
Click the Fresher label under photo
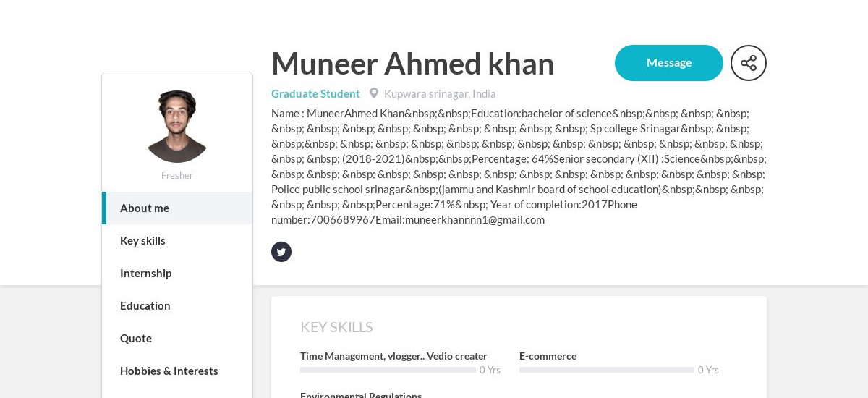(x=177, y=175)
